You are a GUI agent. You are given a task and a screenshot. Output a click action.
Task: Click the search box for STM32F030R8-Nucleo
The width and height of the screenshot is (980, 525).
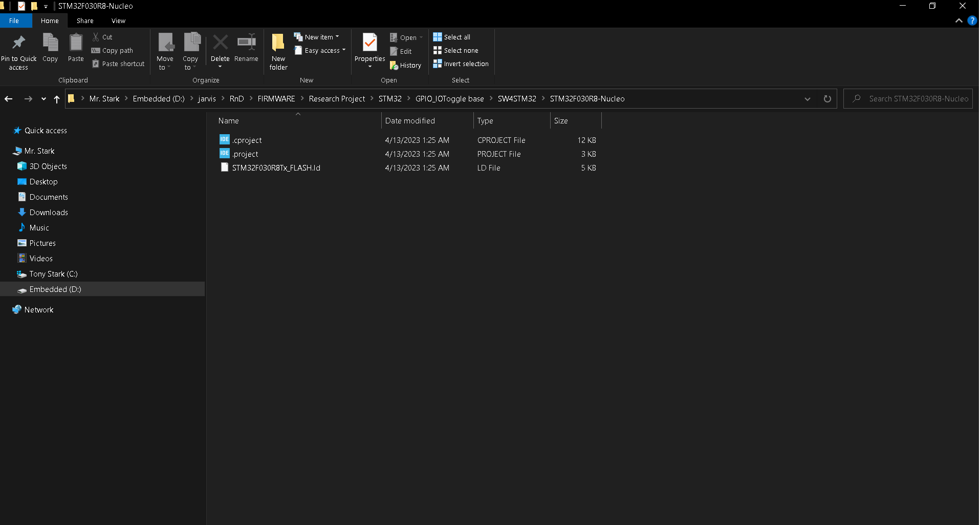click(908, 99)
